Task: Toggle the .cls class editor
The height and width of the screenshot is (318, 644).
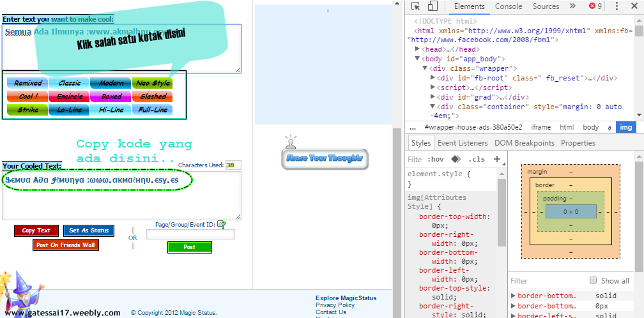Action: coord(477,159)
